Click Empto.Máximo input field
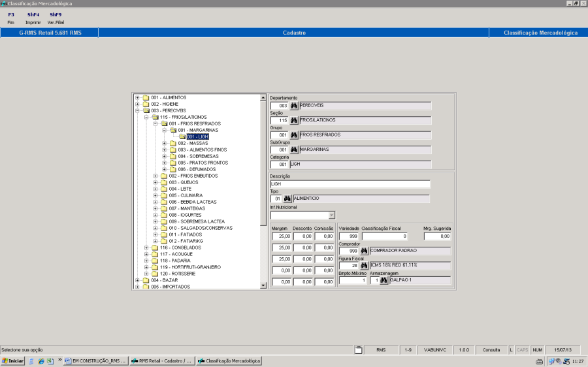 (353, 280)
